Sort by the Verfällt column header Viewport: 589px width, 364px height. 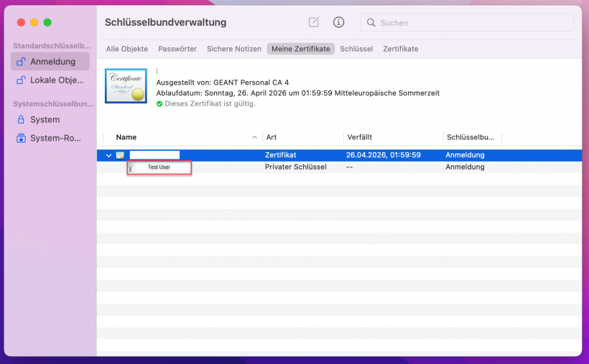click(x=359, y=137)
